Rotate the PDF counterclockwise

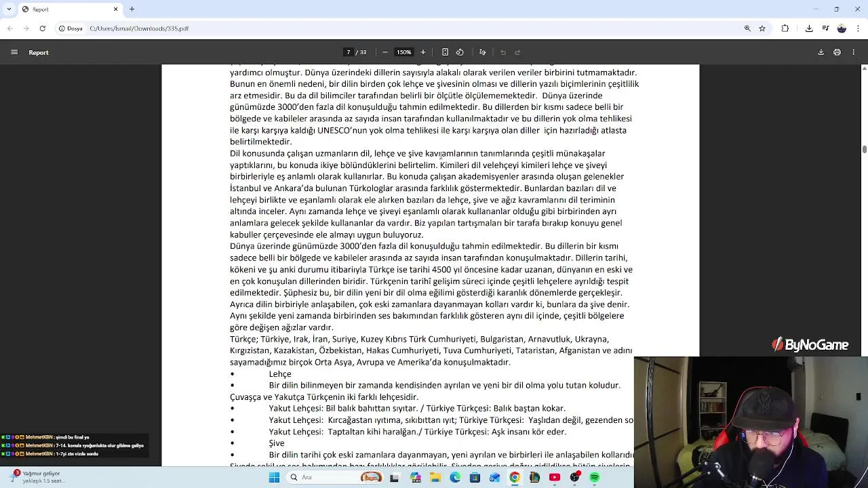(x=460, y=52)
